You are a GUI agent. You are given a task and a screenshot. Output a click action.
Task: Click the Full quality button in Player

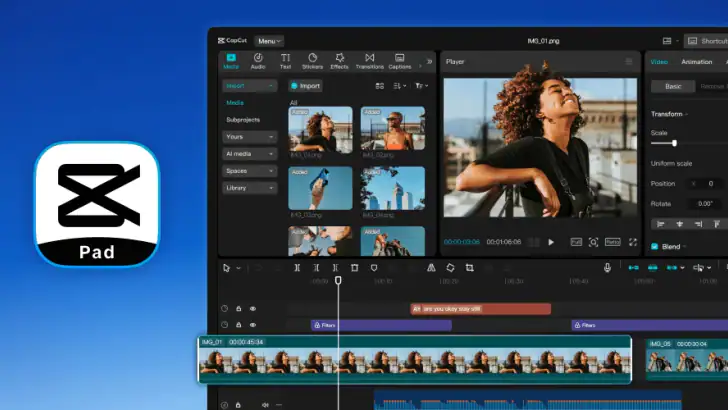576,242
